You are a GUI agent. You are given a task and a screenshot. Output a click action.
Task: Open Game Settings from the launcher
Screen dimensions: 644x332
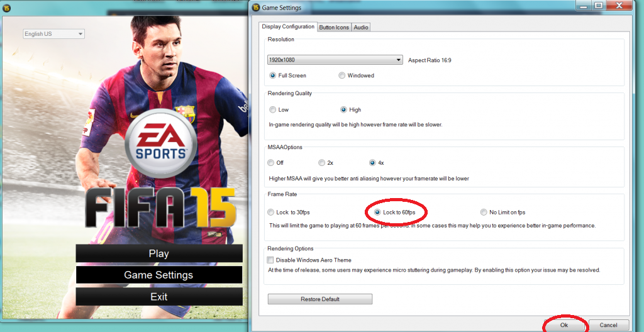tap(159, 275)
